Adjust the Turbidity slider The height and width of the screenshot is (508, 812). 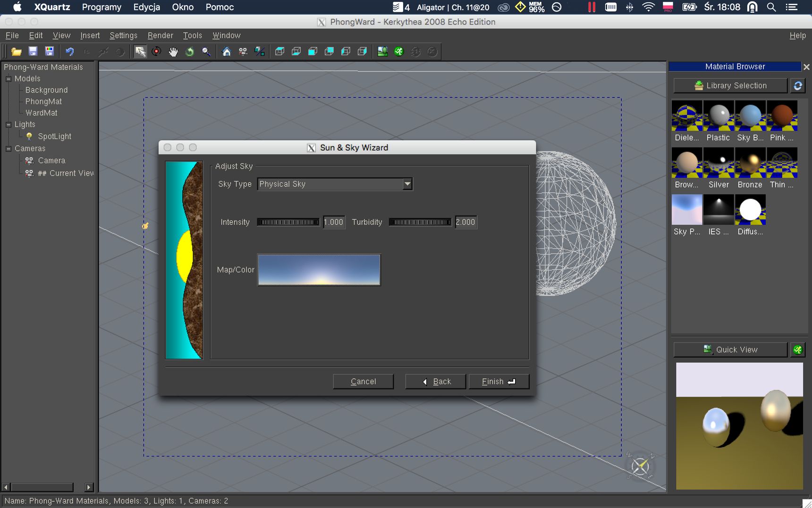click(x=420, y=222)
